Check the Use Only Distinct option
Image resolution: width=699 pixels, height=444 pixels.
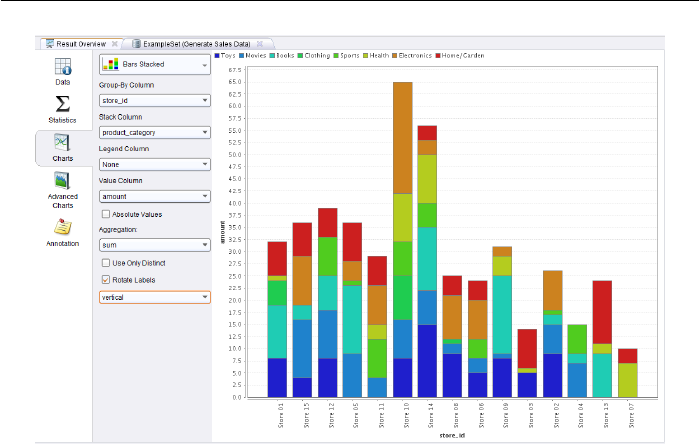tap(106, 262)
